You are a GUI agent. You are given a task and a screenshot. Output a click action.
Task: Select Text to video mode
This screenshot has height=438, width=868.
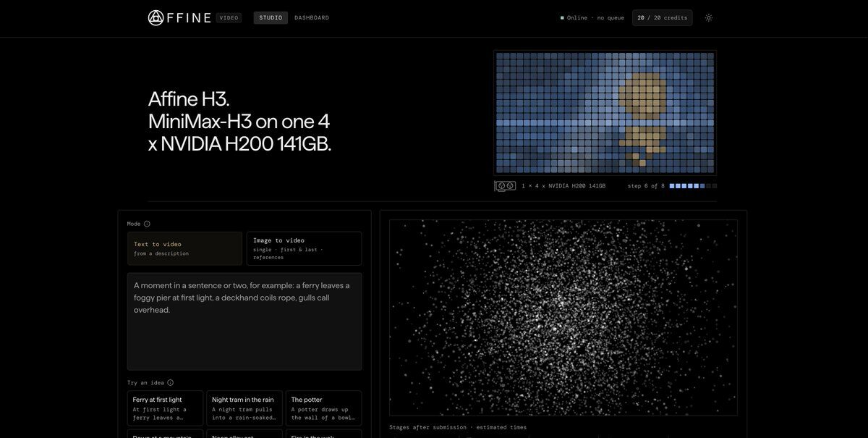coord(185,248)
